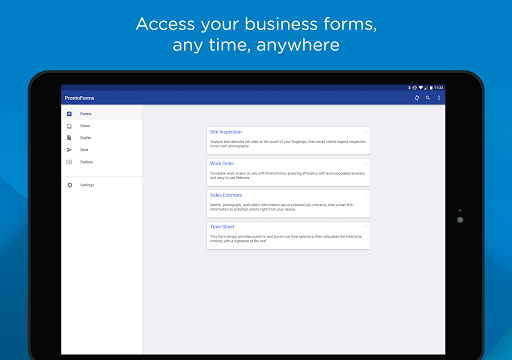
Task: Expand options menu on Time Sheet card
Action: [366, 227]
